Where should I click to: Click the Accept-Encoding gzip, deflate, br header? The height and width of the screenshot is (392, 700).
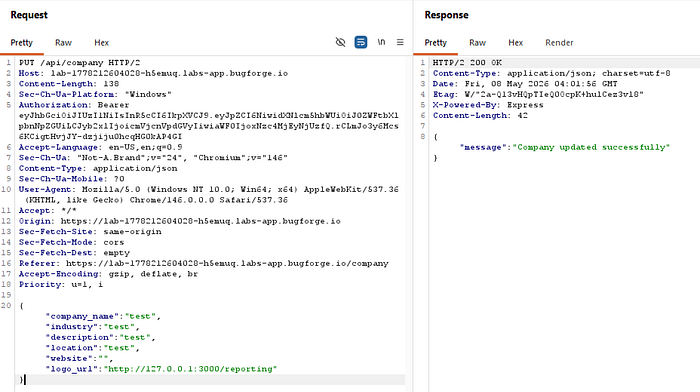108,274
